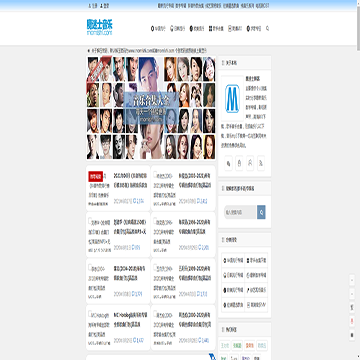
Task: Select the green tag in the tag cloud
Action: [237, 346]
